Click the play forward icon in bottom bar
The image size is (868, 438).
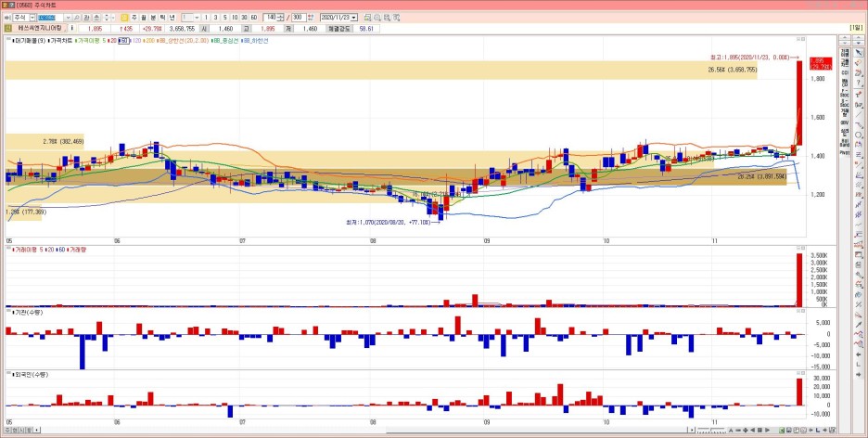(767, 431)
